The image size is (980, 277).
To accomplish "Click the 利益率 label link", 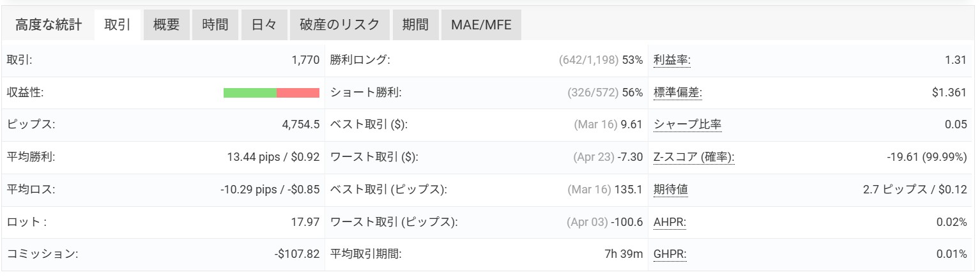I will pyautogui.click(x=672, y=61).
